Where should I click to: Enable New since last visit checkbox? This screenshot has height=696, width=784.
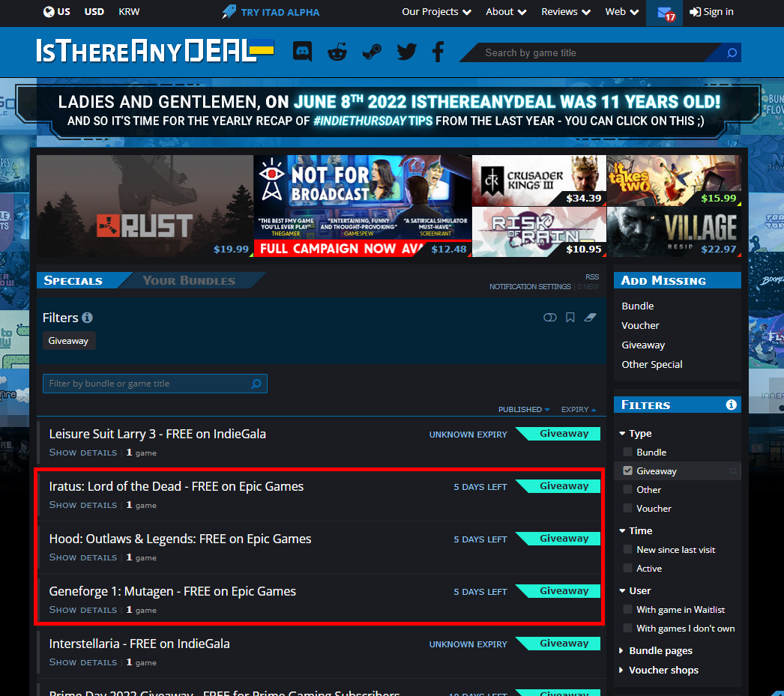pos(627,550)
